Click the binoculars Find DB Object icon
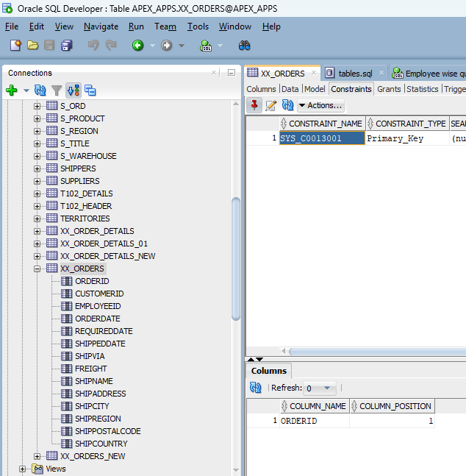 tap(244, 46)
